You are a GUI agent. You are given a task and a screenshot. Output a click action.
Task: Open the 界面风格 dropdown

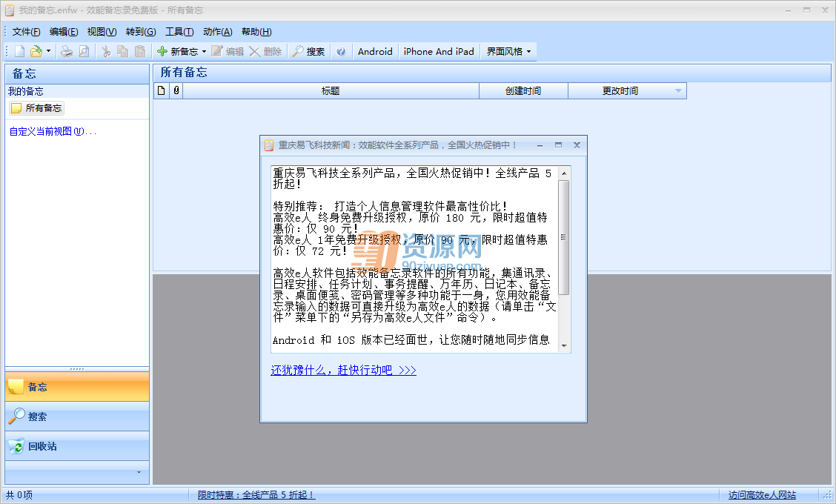pyautogui.click(x=508, y=51)
